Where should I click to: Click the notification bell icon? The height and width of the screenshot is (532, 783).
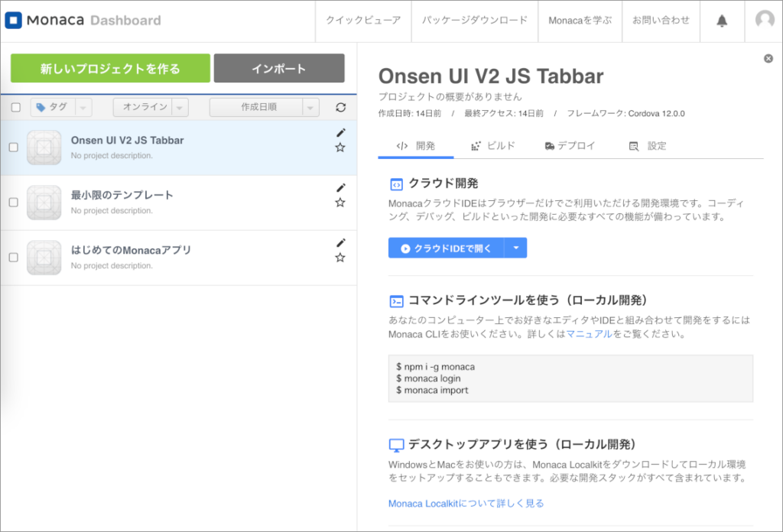click(722, 21)
